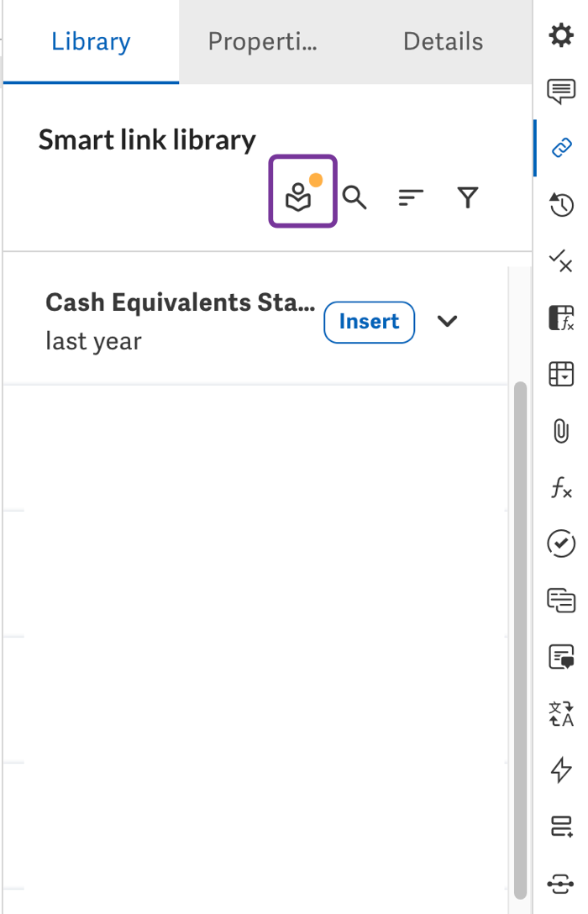
Task: Switch to the Properties tab
Action: pos(262,42)
